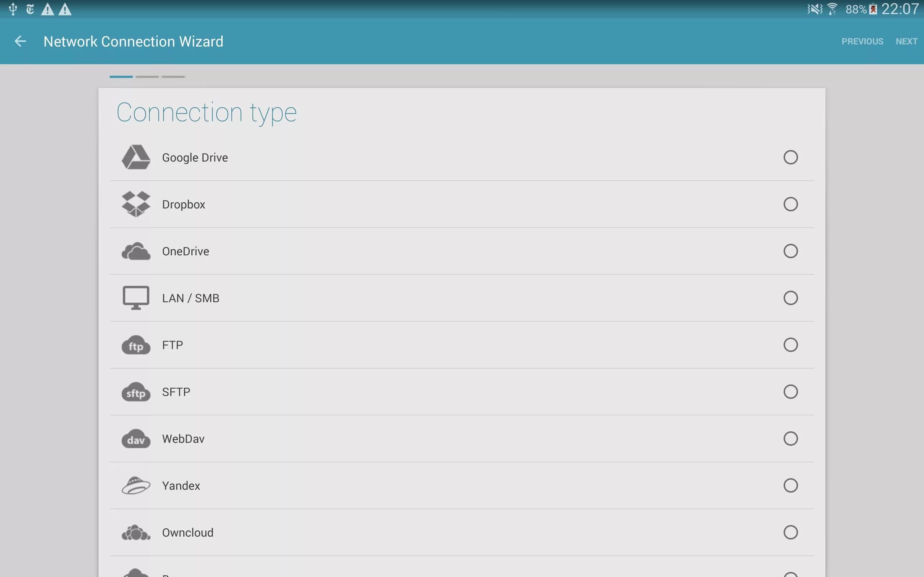Select the Dropbox radio button
This screenshot has width=924, height=577.
coord(790,204)
